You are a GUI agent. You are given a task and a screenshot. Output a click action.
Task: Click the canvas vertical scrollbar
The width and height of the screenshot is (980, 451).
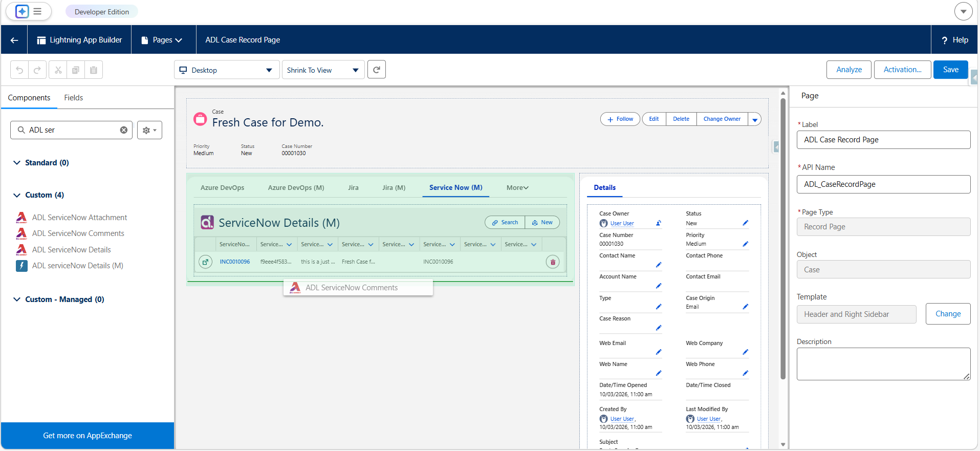[x=783, y=238]
